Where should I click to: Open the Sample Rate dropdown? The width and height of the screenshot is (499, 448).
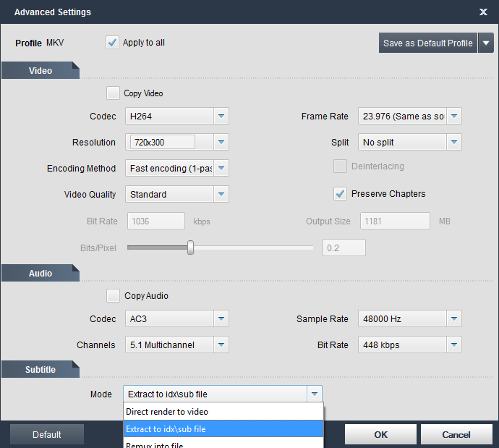point(454,319)
